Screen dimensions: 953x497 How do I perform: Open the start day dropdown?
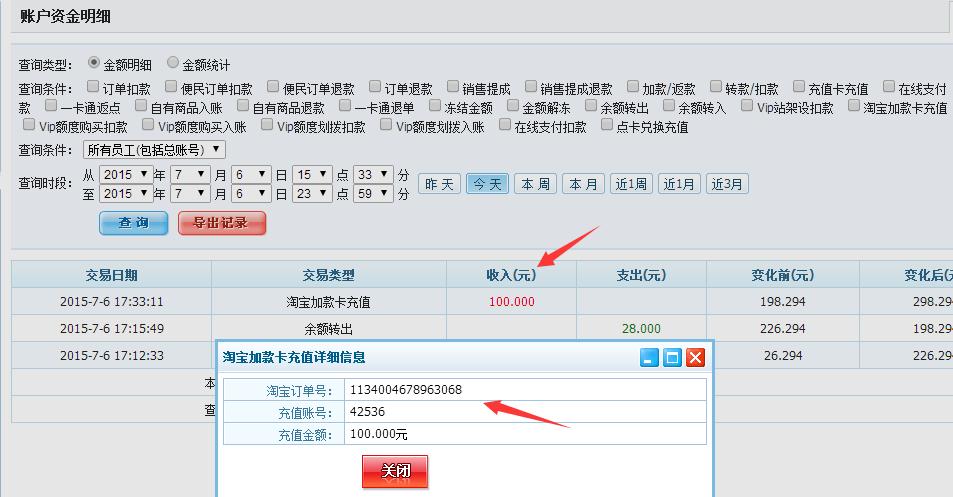(x=251, y=174)
